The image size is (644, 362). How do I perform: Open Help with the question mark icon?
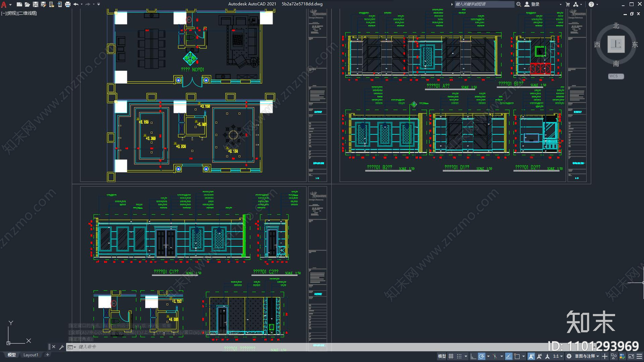[591, 4]
